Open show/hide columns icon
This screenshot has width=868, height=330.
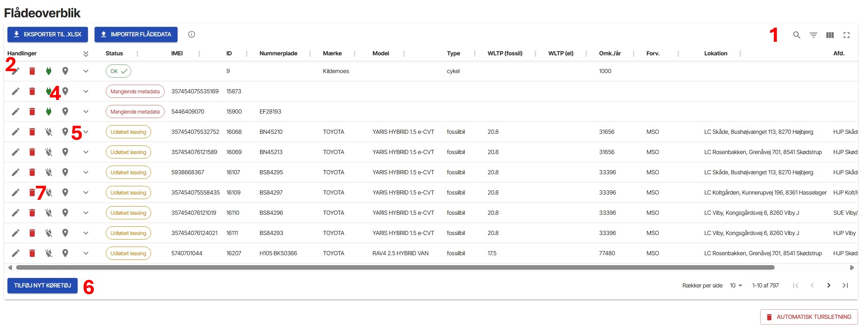[x=830, y=35]
